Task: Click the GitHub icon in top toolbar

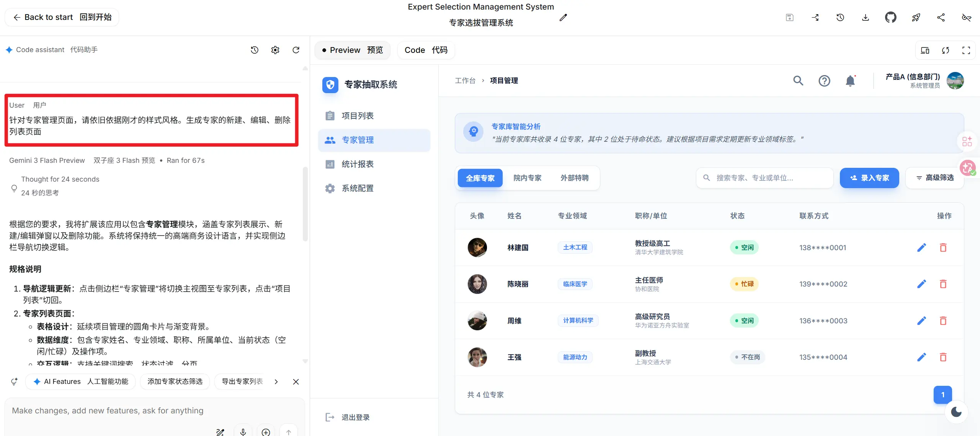Action: (x=890, y=17)
